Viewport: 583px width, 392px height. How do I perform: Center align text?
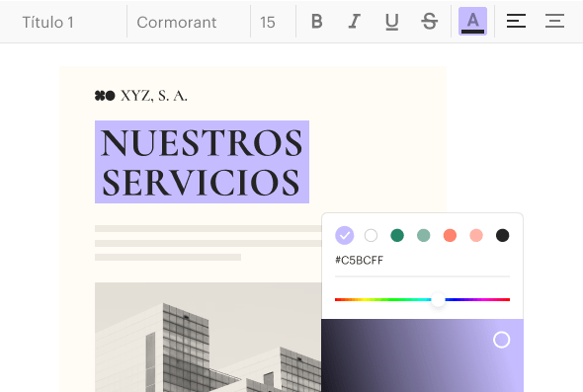click(554, 21)
